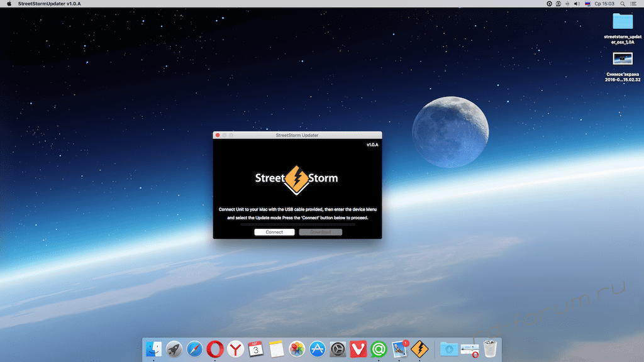Open the Russian flag input source menu
Viewport: 644px width, 362px height.
(588, 4)
